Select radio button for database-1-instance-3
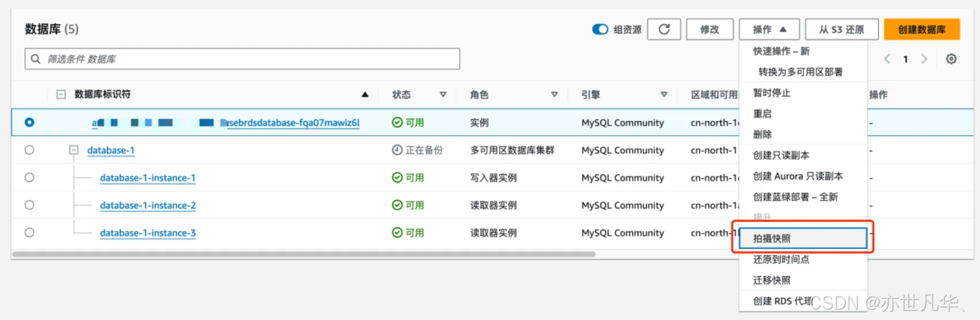Viewport: 980px width, 320px height. coord(29,233)
